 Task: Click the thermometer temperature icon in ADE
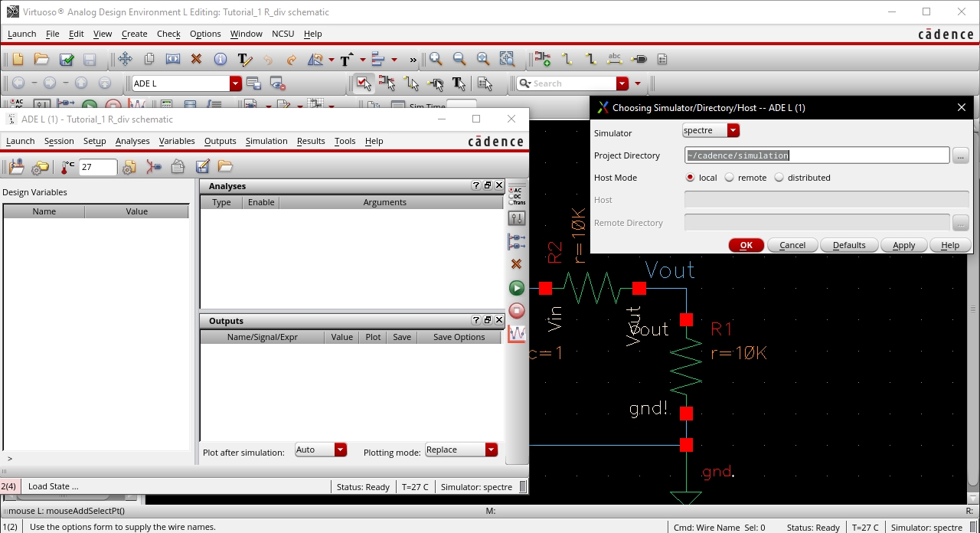[x=68, y=166]
